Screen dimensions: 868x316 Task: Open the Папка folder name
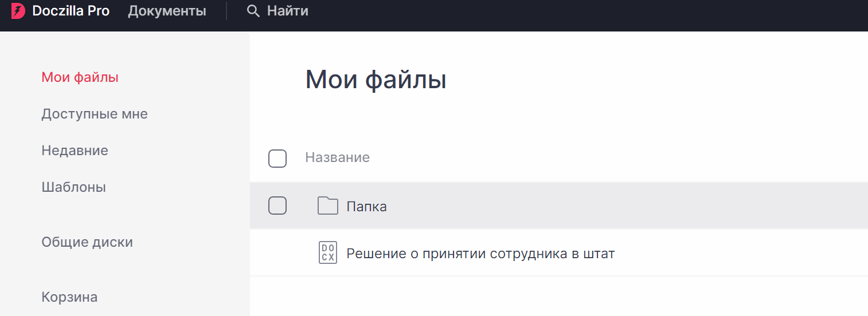tap(367, 207)
